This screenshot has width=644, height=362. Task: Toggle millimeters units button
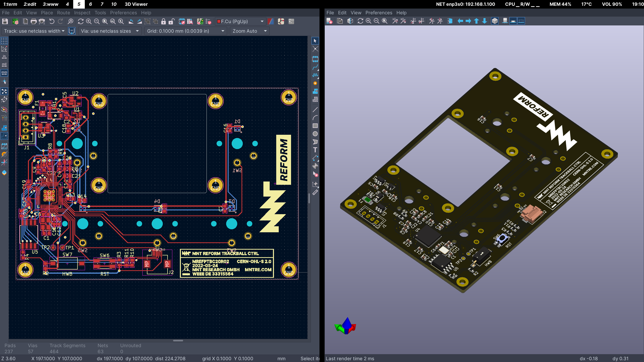pos(4,73)
